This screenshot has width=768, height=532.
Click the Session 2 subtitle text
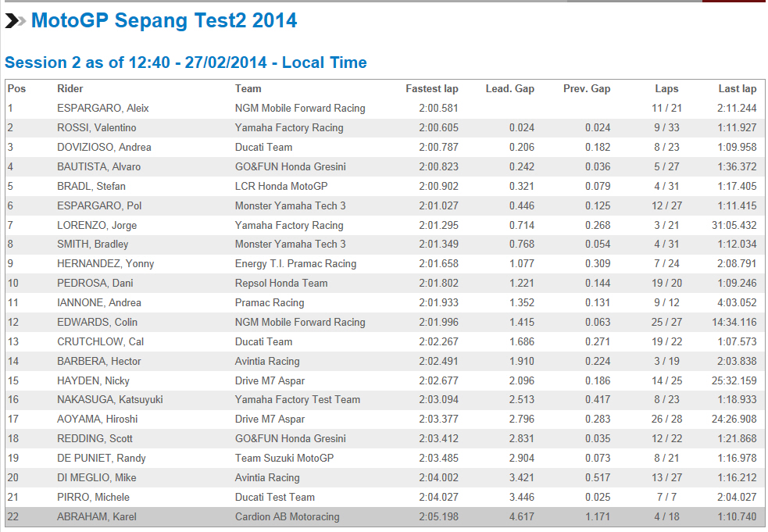pos(185,62)
